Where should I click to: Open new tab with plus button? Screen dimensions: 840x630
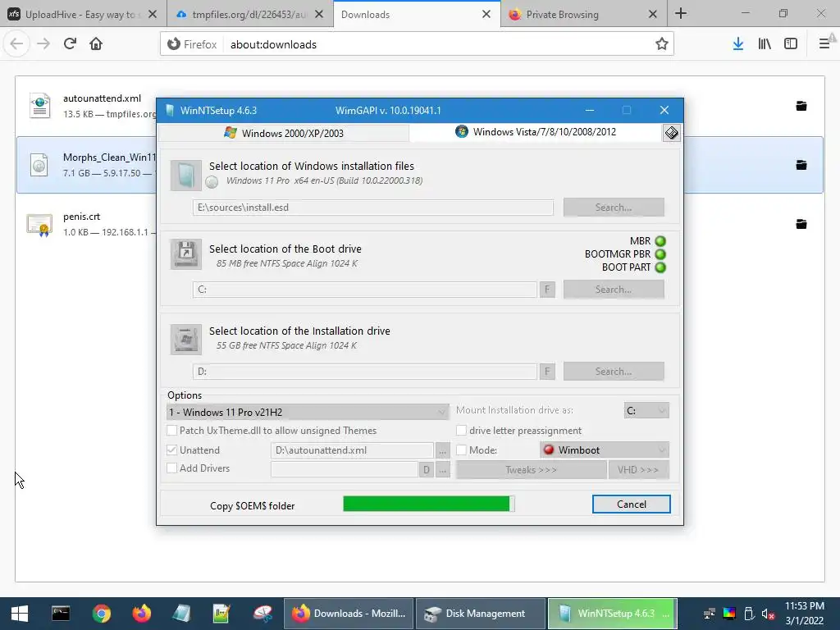point(680,13)
